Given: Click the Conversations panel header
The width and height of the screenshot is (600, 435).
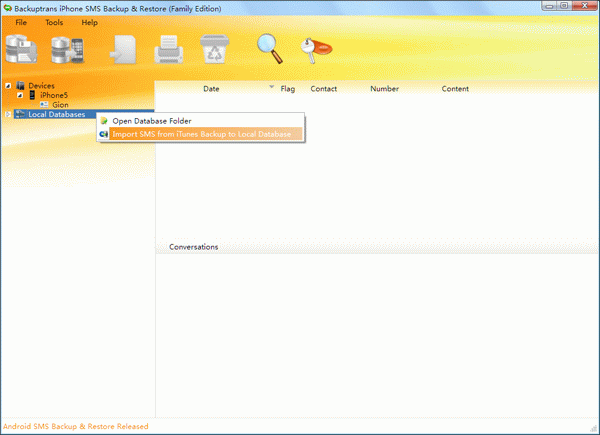Looking at the screenshot, I should (x=194, y=247).
